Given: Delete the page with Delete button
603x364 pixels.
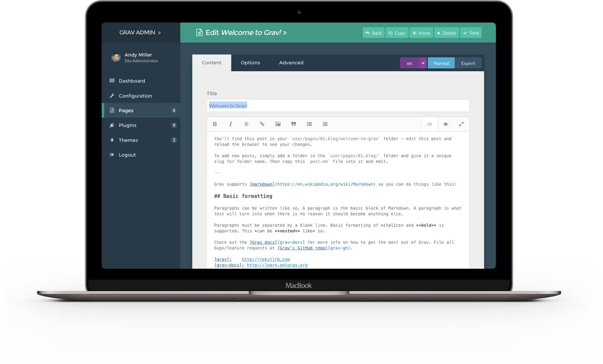Looking at the screenshot, I should tap(447, 33).
